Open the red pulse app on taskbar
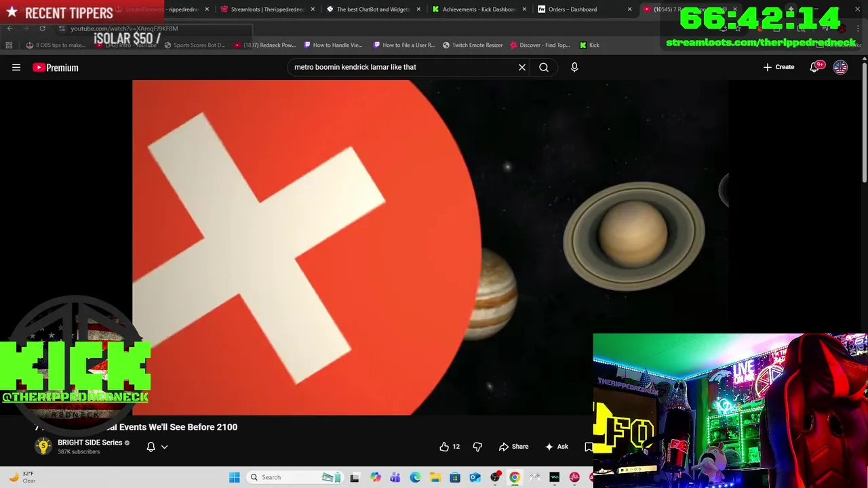This screenshot has width=868, height=488. point(574,477)
